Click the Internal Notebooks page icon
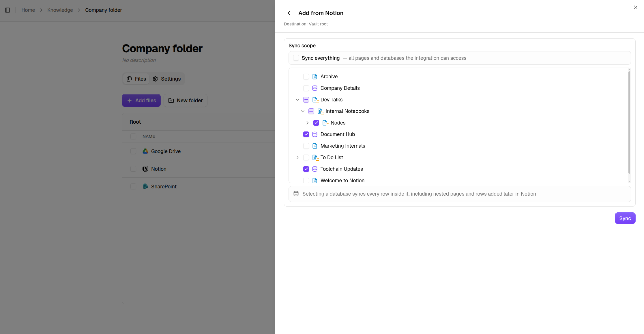Viewport: 644px width, 334px height. [x=321, y=111]
